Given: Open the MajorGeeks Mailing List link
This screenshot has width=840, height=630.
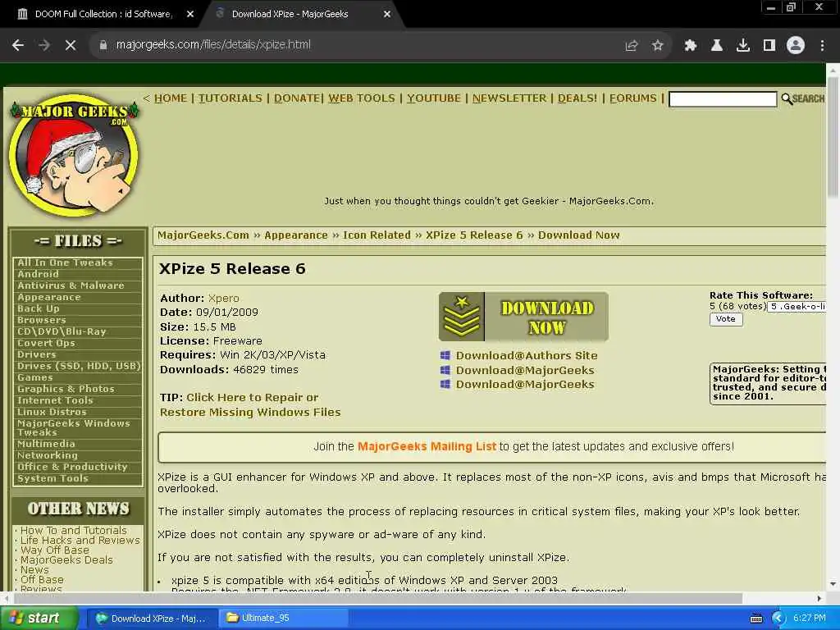Looking at the screenshot, I should [427, 446].
